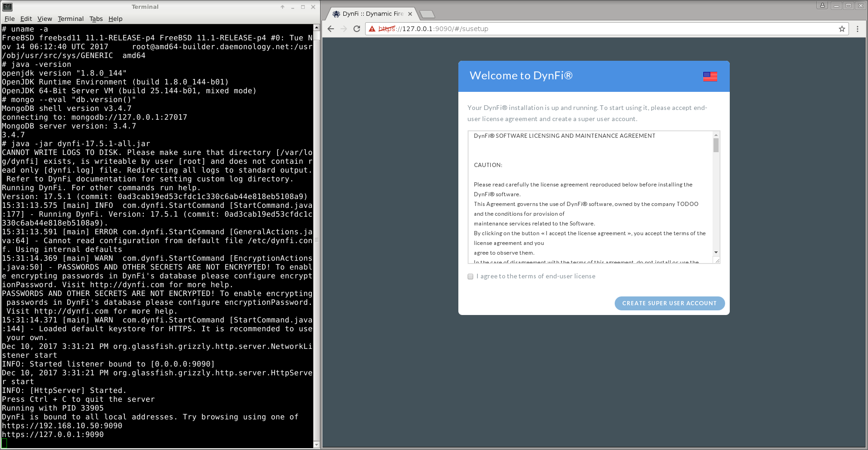Click the https://192.168.10.50:9090 address in Terminal
The image size is (868, 450).
pos(62,426)
